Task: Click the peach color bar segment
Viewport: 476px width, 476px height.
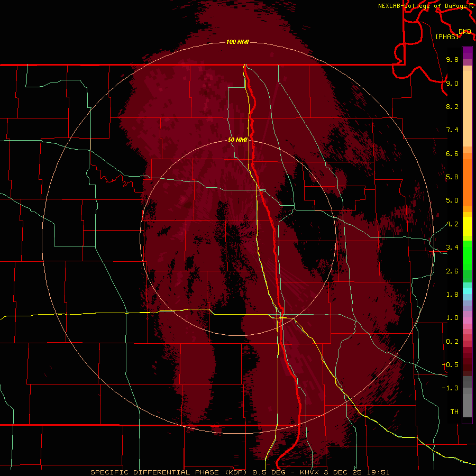Action: click(467, 109)
